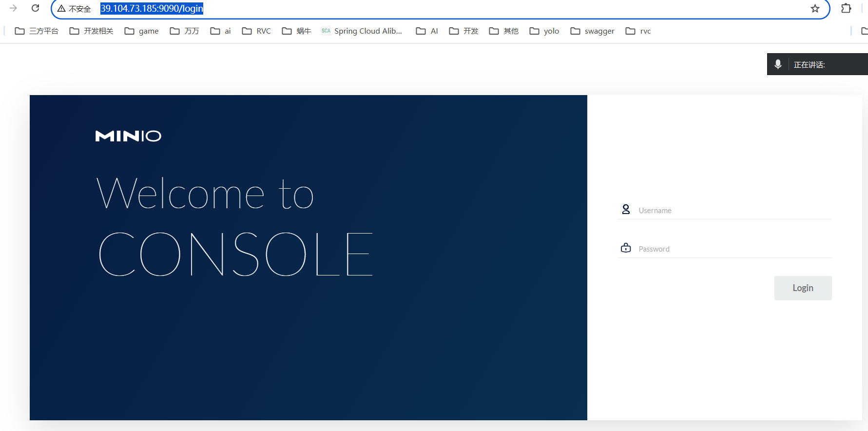
Task: Click the not-secure warning triangle icon
Action: 61,9
